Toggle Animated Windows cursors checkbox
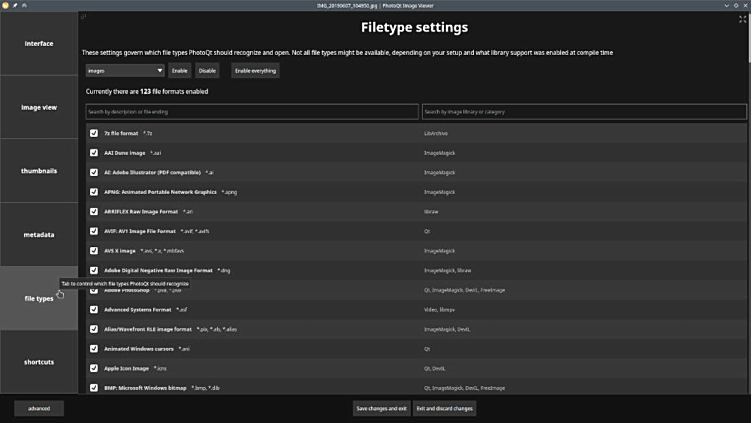 [94, 349]
